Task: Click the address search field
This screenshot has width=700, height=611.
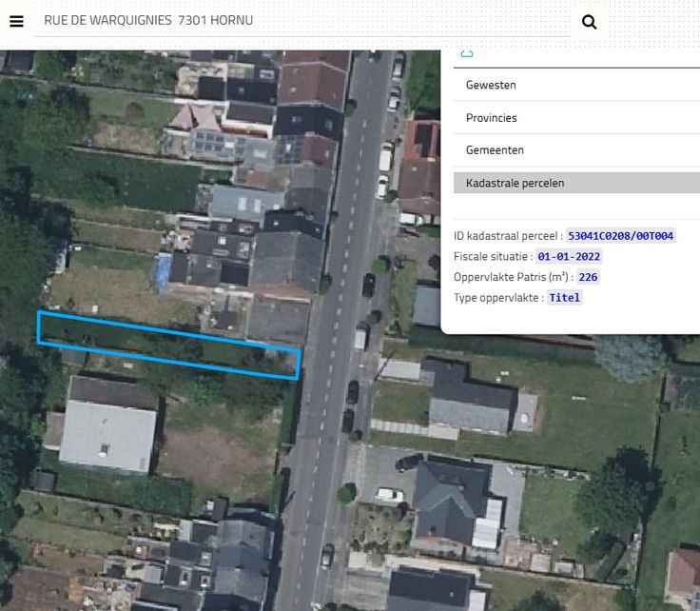Action: click(x=304, y=20)
